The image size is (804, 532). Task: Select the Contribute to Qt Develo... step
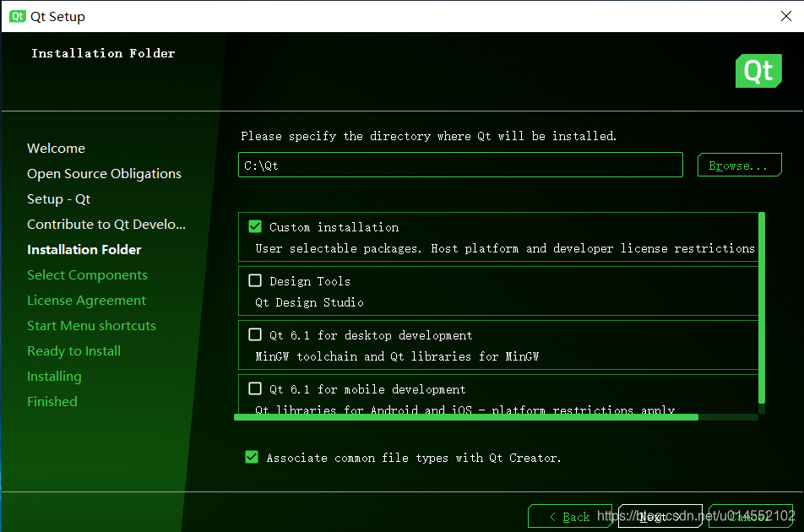coord(106,224)
